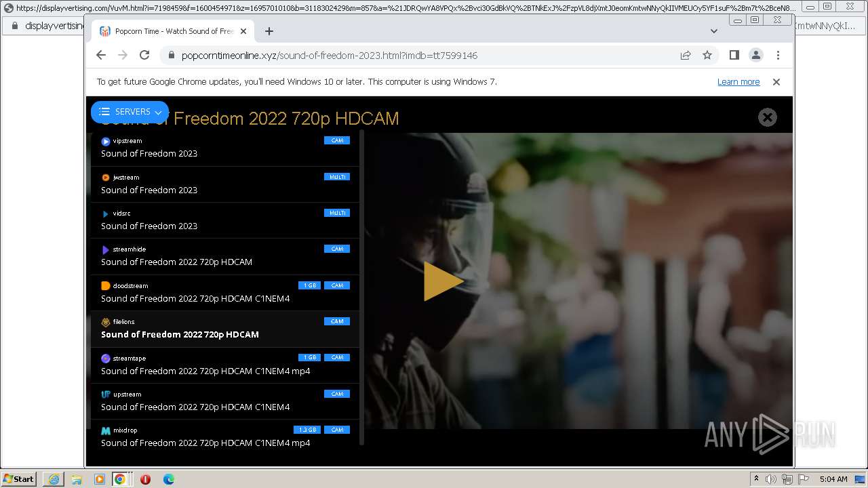Click the 1.2 GB badge on mixdrop
Viewport: 868px width, 488px height.
tap(307, 430)
